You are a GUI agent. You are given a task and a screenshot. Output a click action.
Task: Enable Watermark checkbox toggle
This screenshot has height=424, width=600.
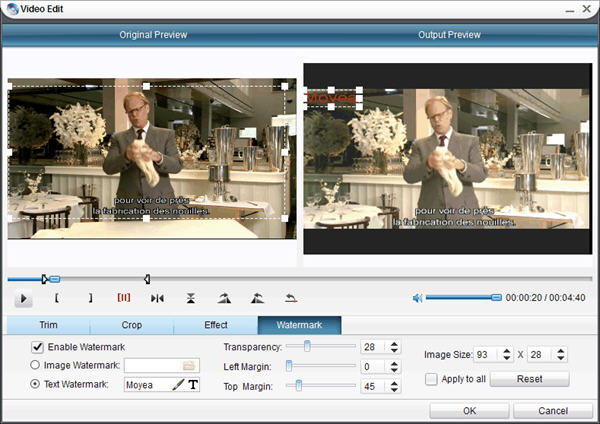coord(37,347)
